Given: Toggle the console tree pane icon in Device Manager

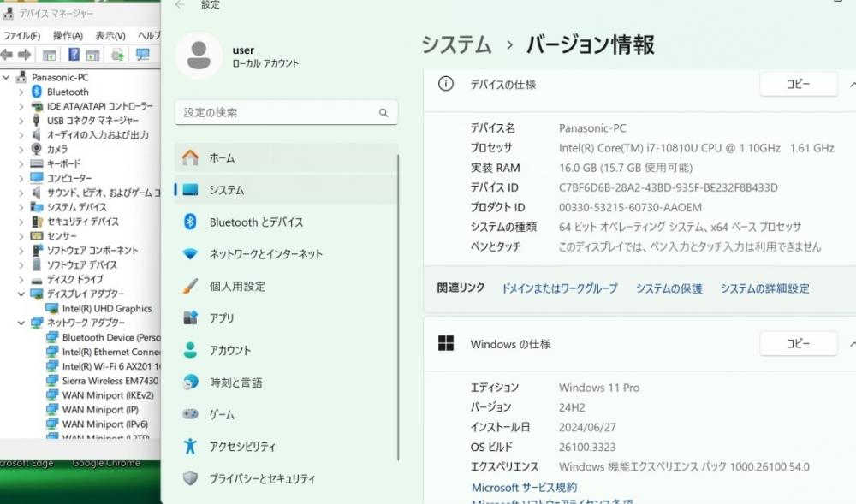Looking at the screenshot, I should tap(49, 55).
